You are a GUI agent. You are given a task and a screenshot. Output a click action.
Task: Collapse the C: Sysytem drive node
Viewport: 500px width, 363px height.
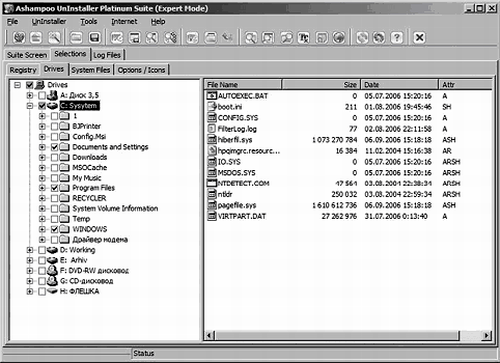point(30,106)
